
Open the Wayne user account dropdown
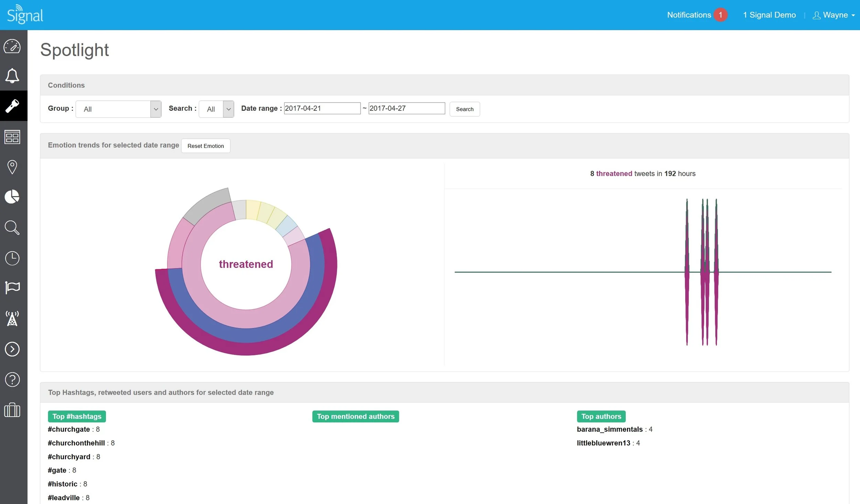coord(834,15)
